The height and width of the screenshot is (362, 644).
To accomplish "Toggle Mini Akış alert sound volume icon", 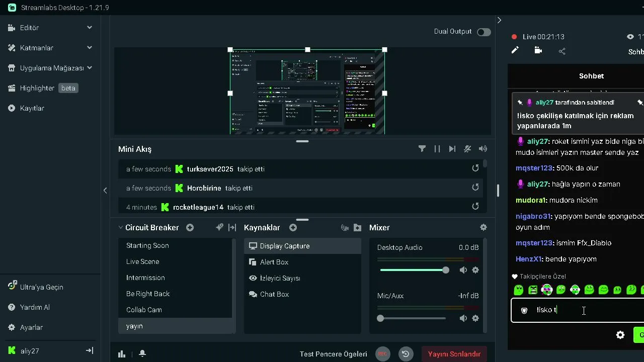I will 483,149.
